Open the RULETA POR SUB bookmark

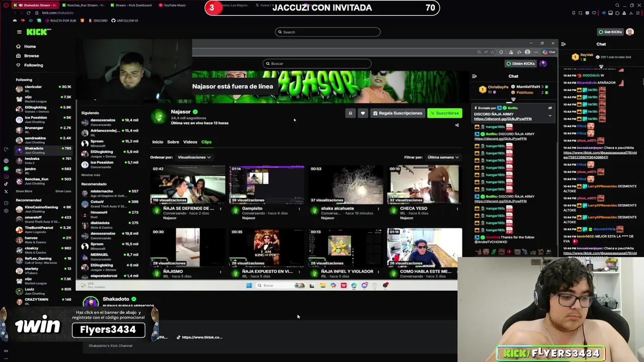pyautogui.click(x=61, y=21)
